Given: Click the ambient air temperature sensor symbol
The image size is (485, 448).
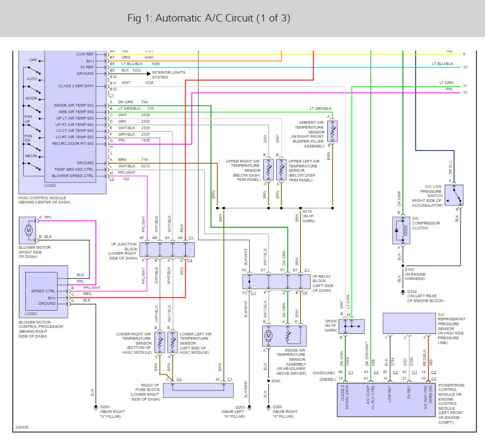Looking at the screenshot, I should [x=333, y=131].
